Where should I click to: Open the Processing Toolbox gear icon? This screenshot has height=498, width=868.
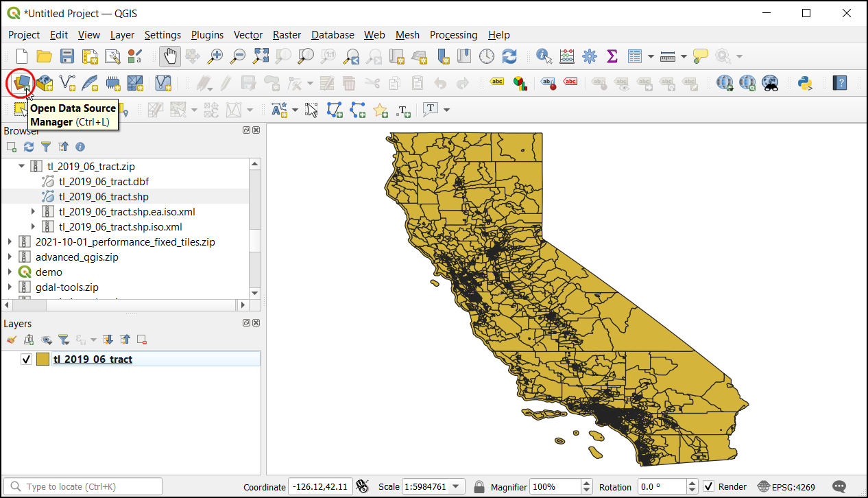[589, 56]
